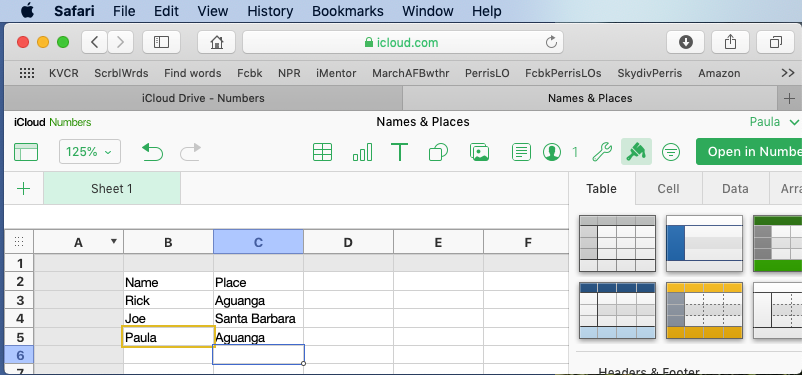Select the gray basic table style
The image size is (802, 375).
(617, 244)
